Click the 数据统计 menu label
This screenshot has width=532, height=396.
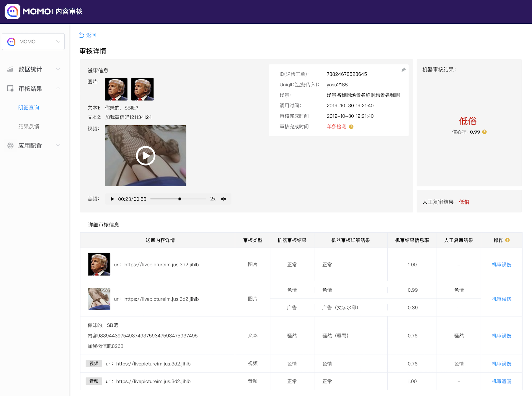pyautogui.click(x=30, y=69)
